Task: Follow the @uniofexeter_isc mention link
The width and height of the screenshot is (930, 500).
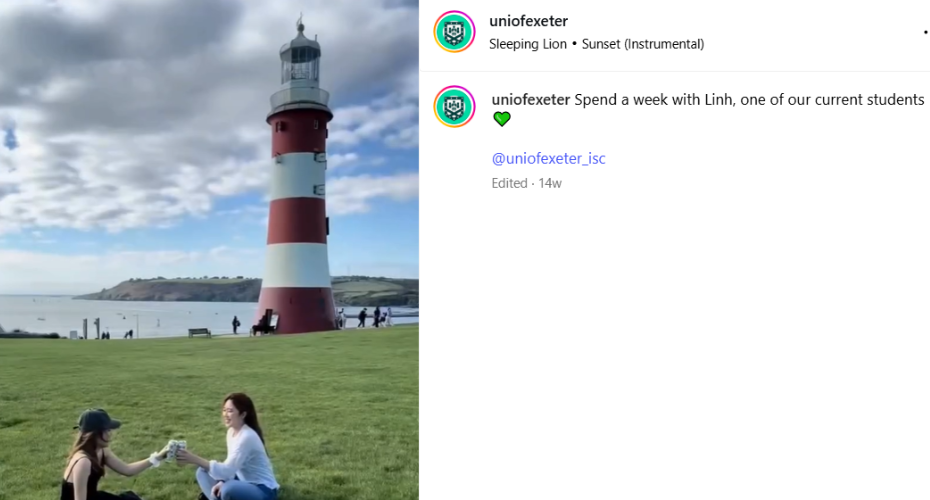Action: [x=549, y=158]
